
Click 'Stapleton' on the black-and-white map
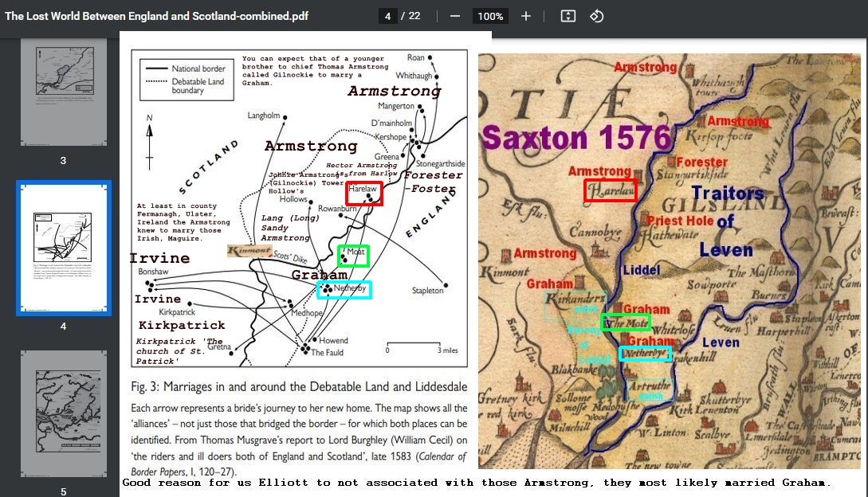(427, 290)
